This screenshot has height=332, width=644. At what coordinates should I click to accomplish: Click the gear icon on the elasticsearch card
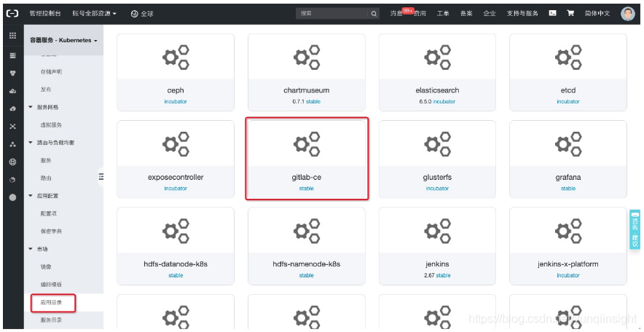437,57
